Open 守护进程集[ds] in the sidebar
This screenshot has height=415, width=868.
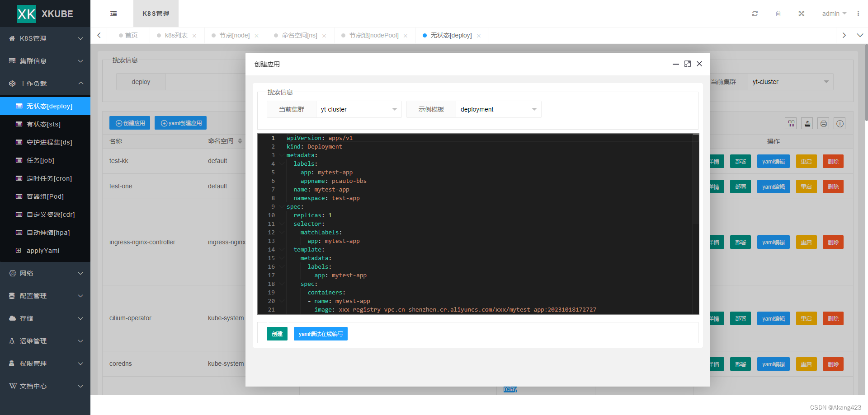pos(45,142)
